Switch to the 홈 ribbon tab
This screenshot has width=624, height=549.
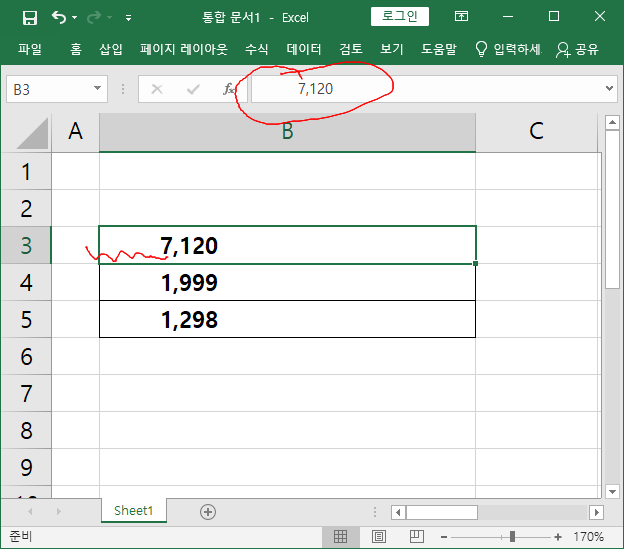click(x=76, y=49)
